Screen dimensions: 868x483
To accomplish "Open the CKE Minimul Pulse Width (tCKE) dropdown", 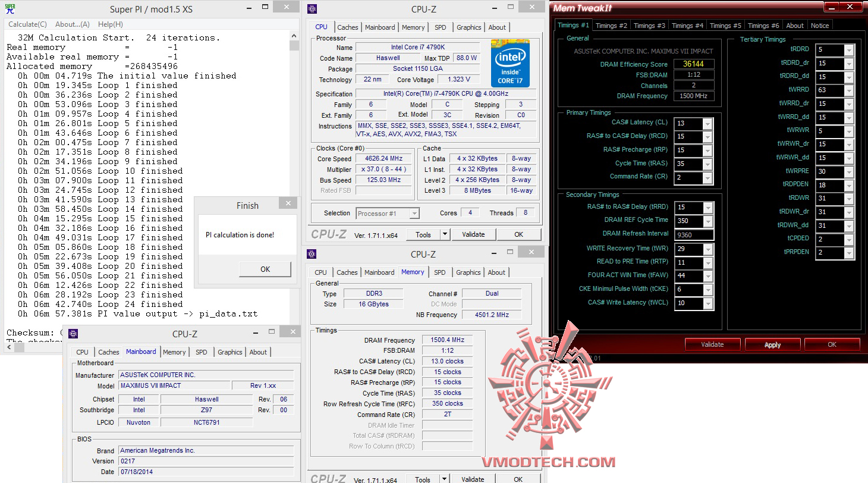I will tap(707, 290).
